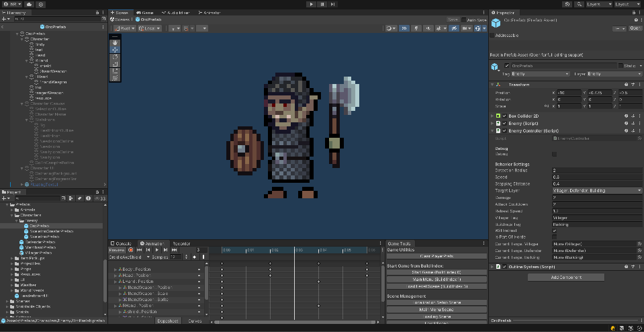Play the animation clip
The image size is (644, 332).
click(x=157, y=250)
